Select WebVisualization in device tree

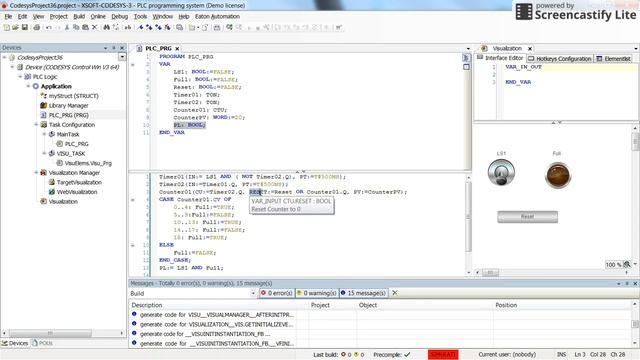(x=77, y=192)
